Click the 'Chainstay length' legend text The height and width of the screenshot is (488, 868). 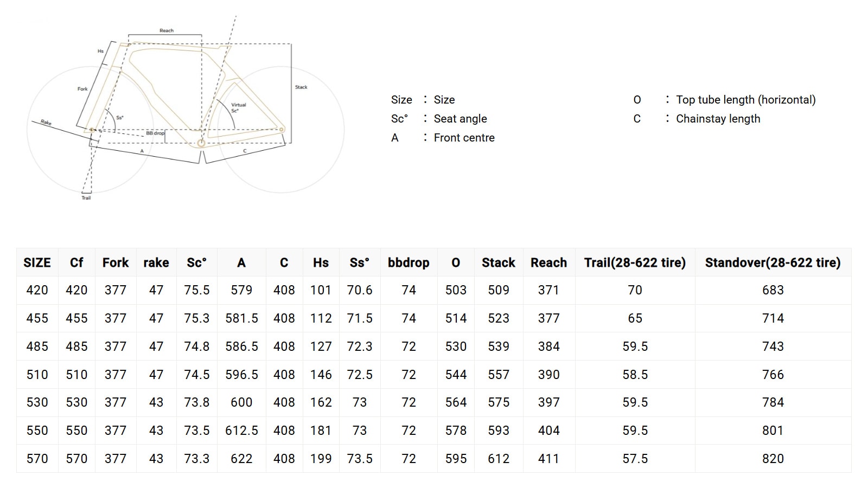718,119
